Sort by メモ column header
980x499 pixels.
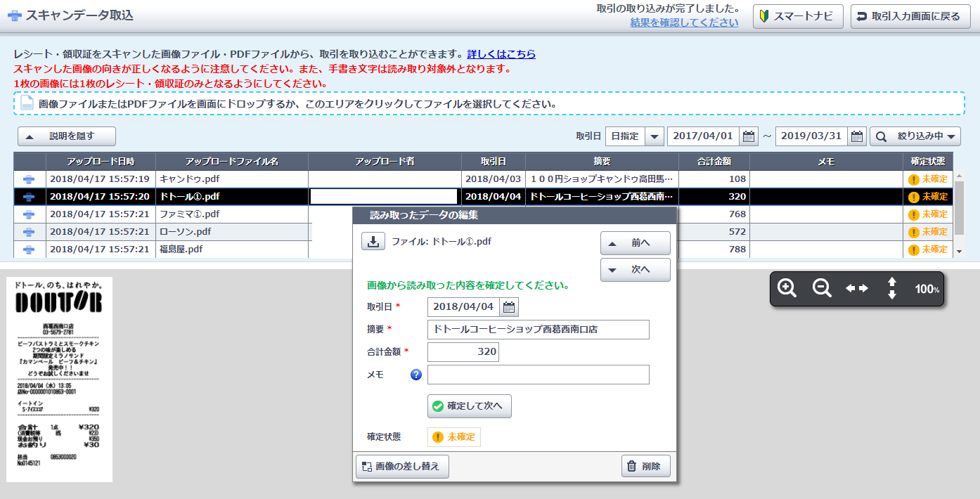point(826,162)
